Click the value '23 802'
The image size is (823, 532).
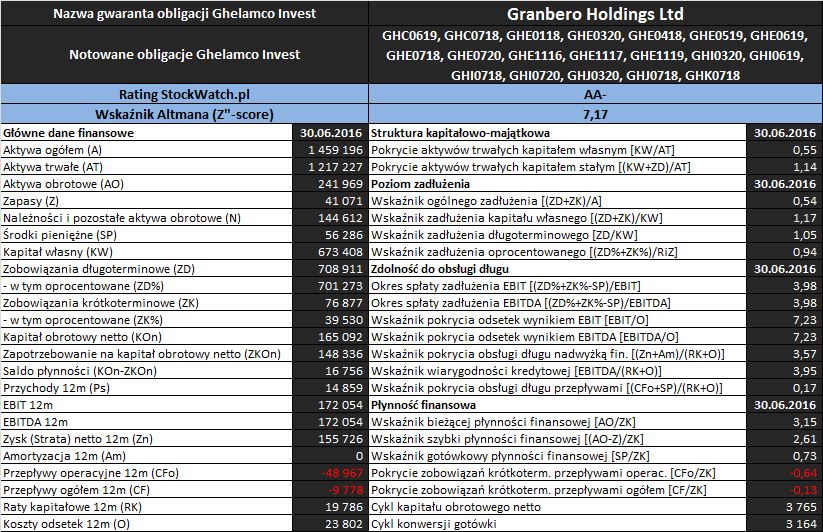[x=344, y=524]
